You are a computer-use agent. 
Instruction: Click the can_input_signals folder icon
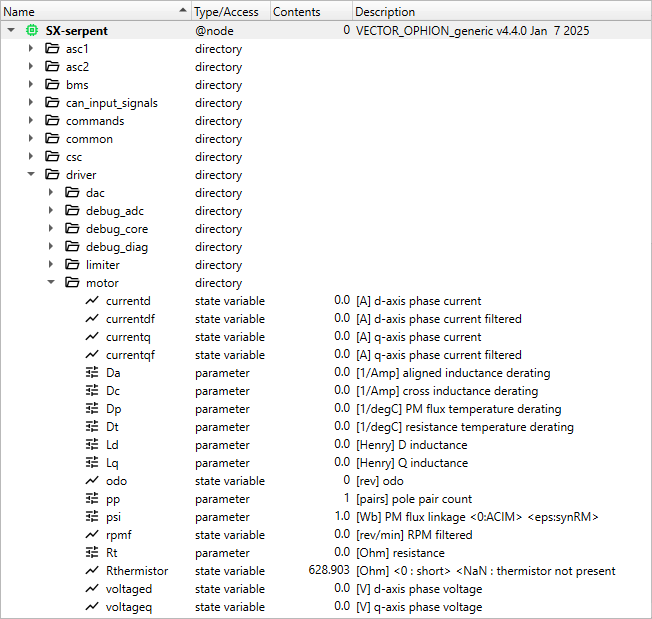coord(52,103)
